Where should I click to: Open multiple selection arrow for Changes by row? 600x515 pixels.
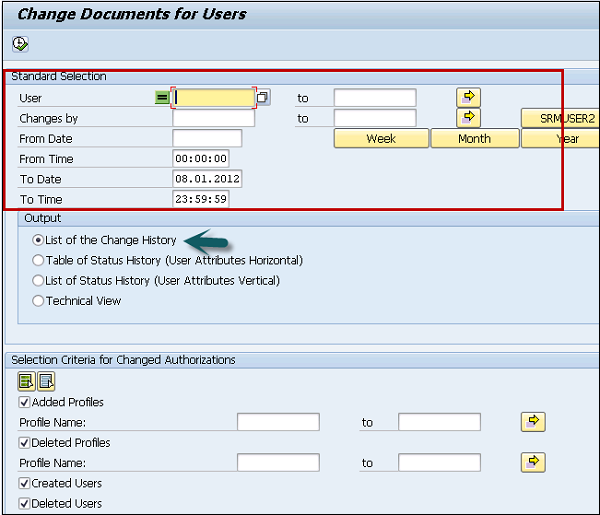468,118
